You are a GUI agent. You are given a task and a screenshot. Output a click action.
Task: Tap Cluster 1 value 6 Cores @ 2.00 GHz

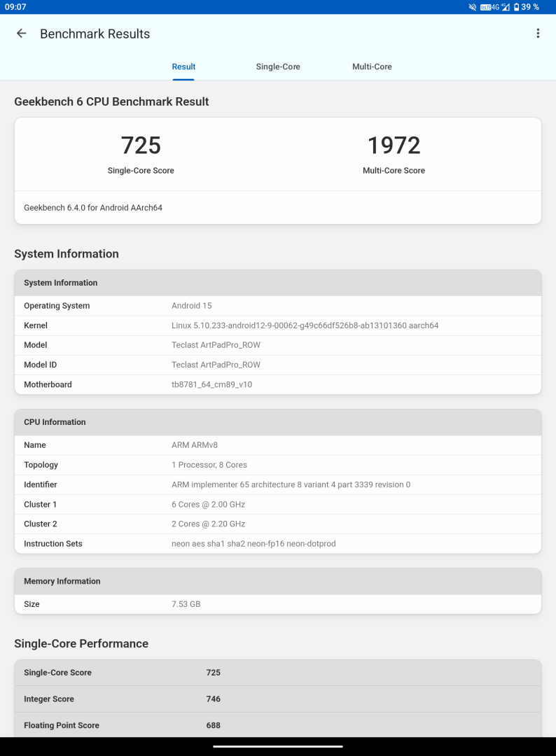point(208,504)
